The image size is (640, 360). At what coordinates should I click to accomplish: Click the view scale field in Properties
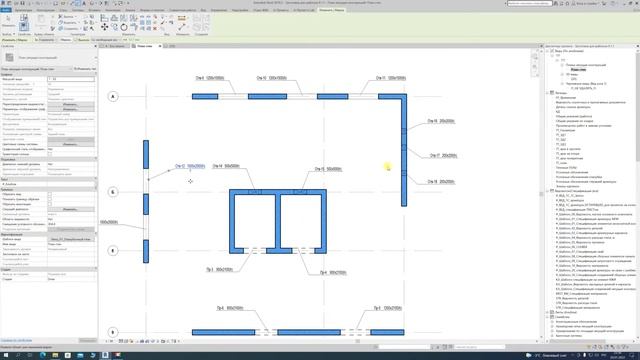(71, 79)
